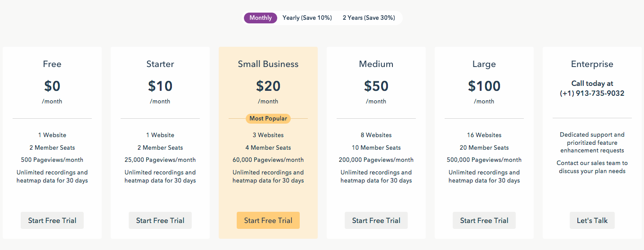Choose 2 Years (Save 30%) billing
Screen dimensions: 644x250
[x=369, y=18]
